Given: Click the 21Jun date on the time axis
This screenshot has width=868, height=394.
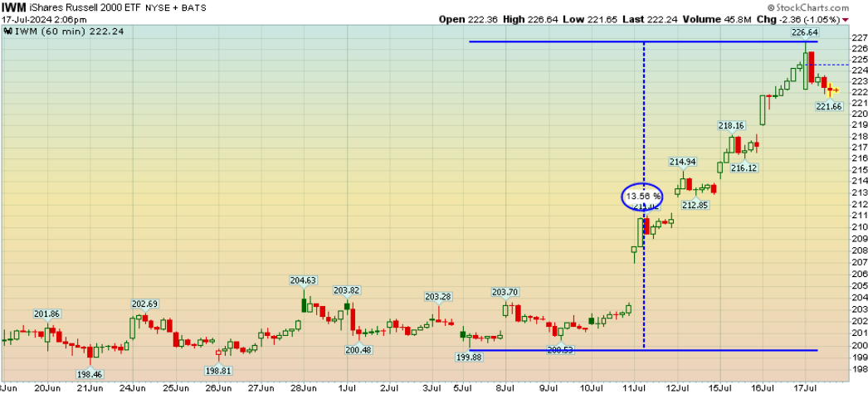Looking at the screenshot, I should pyautogui.click(x=90, y=387).
